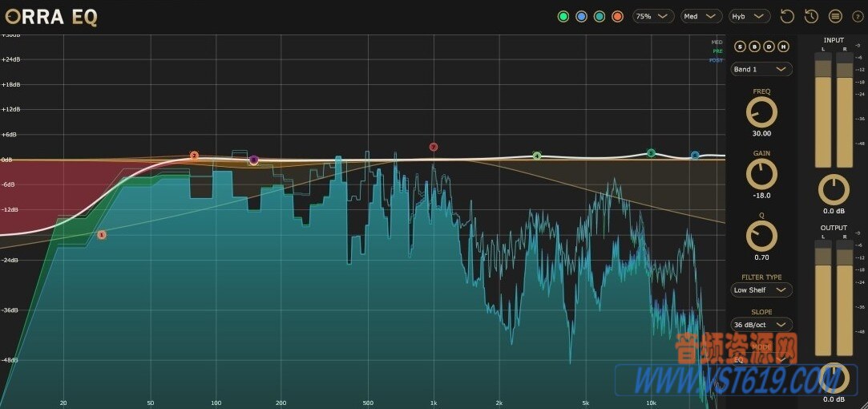Select the blue band node at far right
Image resolution: width=868 pixels, height=409 pixels.
[x=696, y=156]
